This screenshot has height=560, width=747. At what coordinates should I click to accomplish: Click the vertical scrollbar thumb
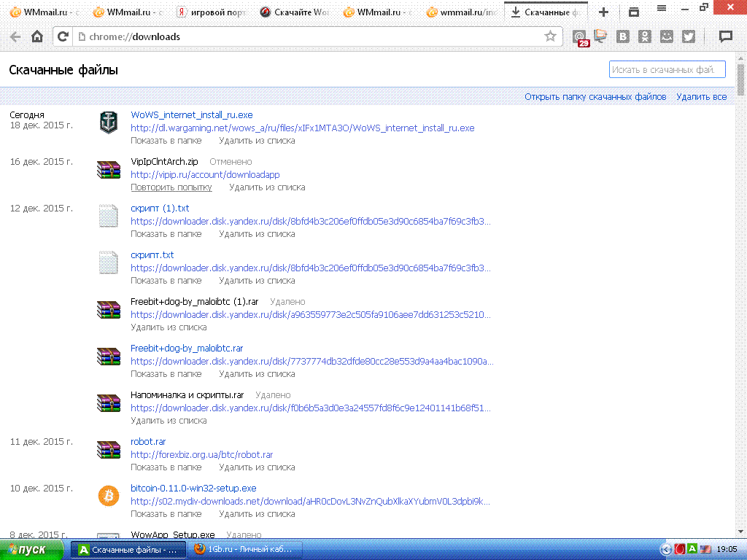pos(740,79)
